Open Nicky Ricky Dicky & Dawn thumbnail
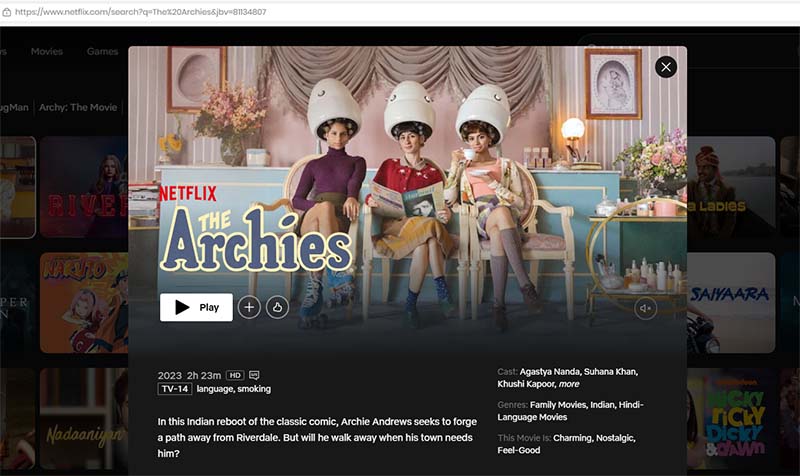Viewport: 800px width, 476px height. 731,418
